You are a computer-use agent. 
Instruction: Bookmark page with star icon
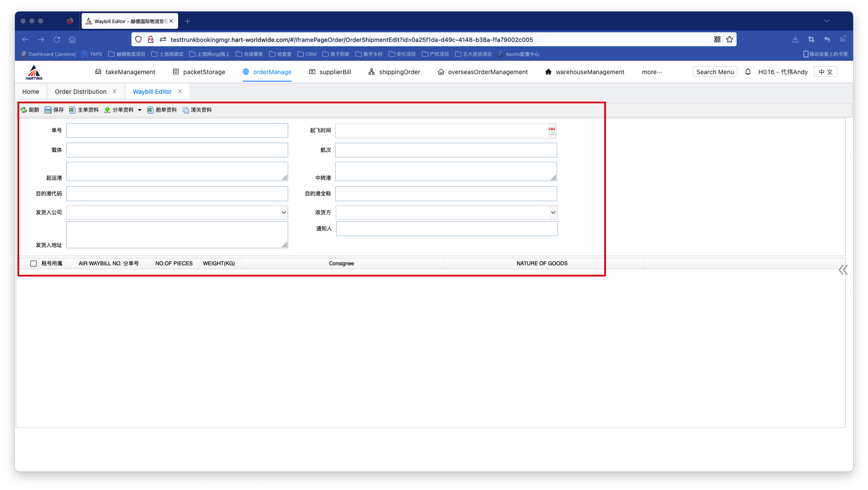pos(730,40)
